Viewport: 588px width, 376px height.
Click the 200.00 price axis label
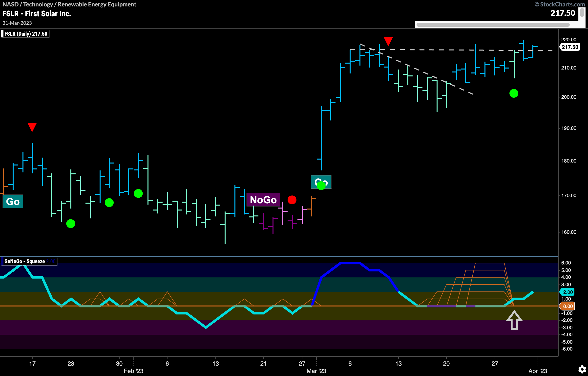[x=568, y=97]
